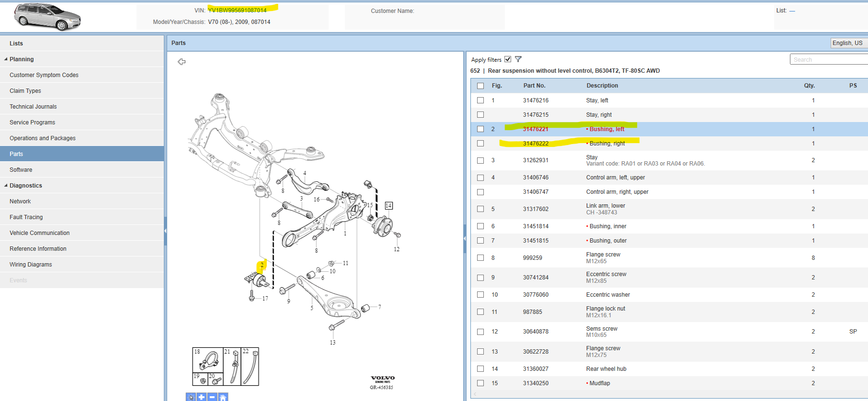Check the box for Mudflap 31340250
The width and height of the screenshot is (868, 401).
click(480, 383)
